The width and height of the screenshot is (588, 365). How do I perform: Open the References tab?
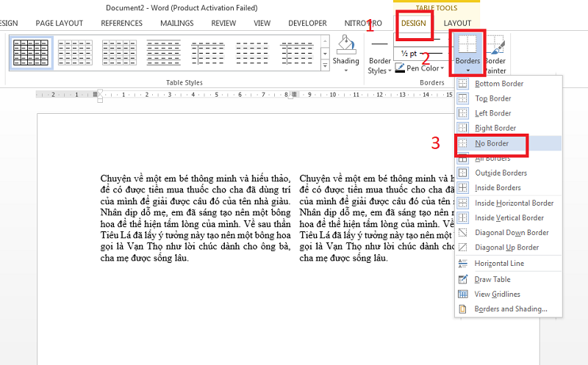point(121,24)
